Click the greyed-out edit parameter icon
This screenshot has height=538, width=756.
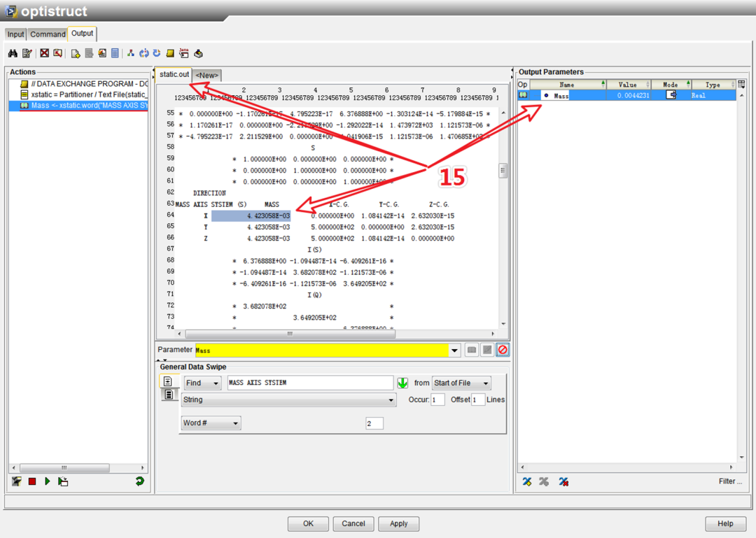tap(544, 481)
